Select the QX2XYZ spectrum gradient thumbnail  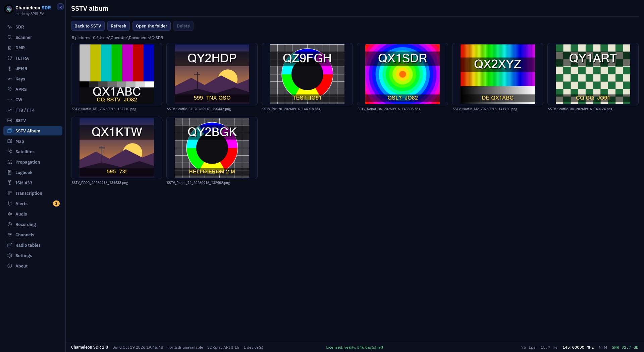pyautogui.click(x=498, y=74)
